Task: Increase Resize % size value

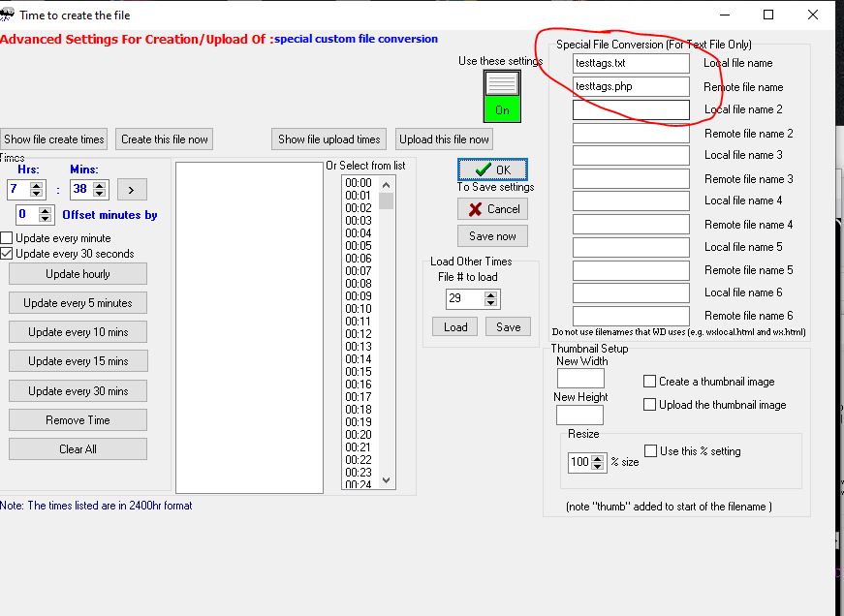Action: pyautogui.click(x=598, y=458)
